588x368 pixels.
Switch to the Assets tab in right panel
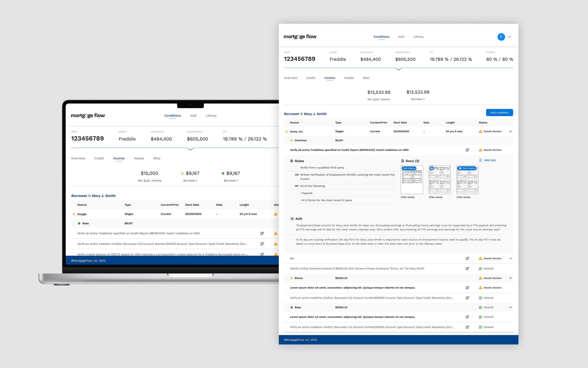(x=349, y=78)
